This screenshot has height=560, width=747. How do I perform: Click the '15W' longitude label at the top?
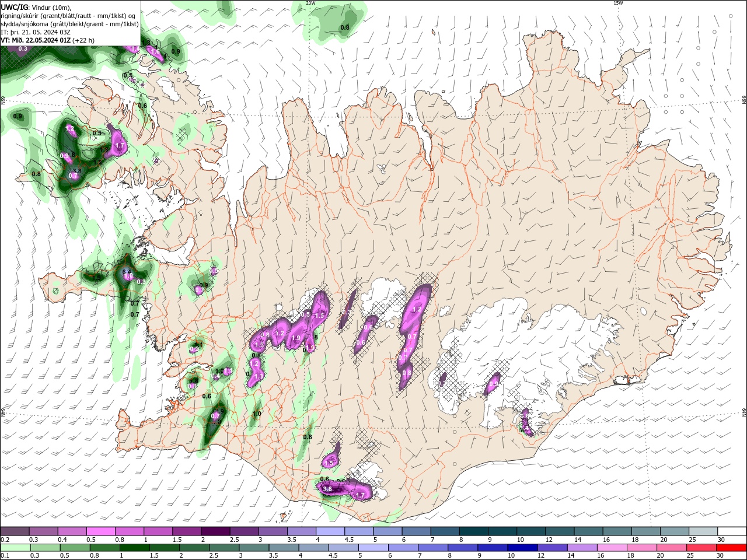click(x=618, y=3)
